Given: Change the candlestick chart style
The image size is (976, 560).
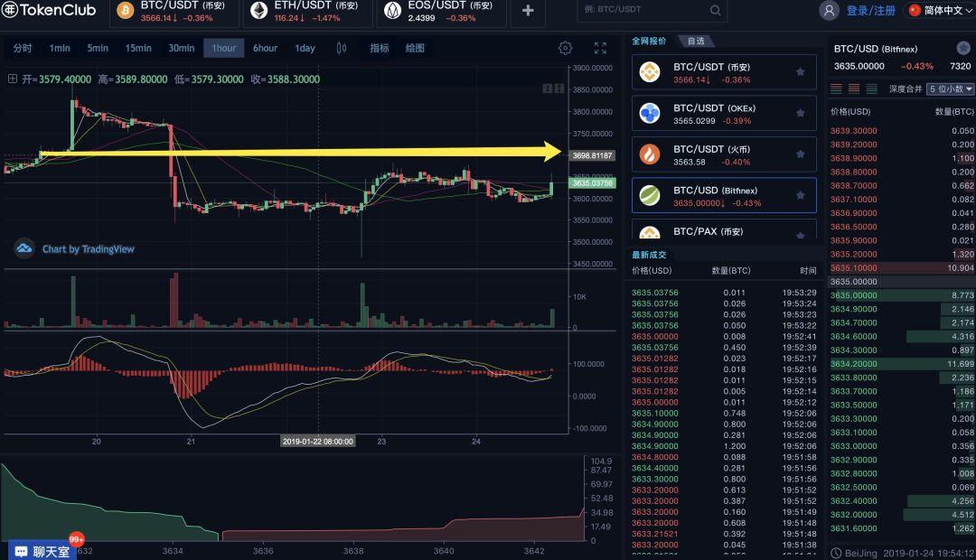Looking at the screenshot, I should click(x=341, y=48).
